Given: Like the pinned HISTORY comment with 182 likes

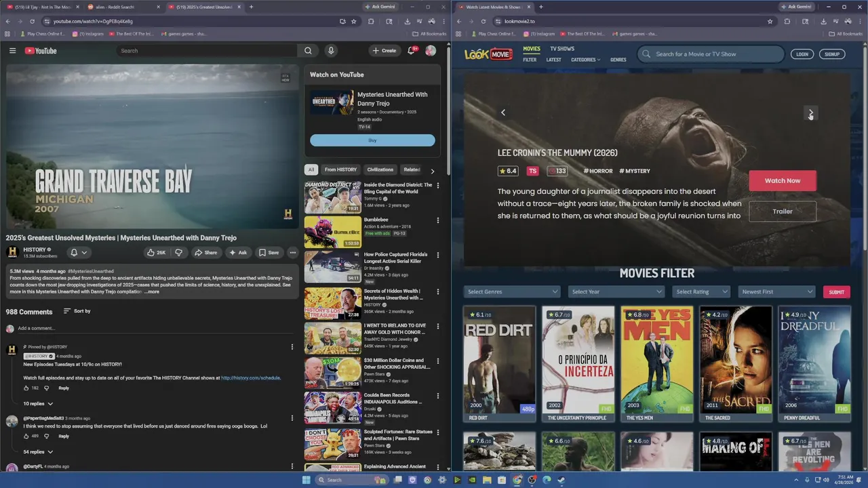Looking at the screenshot, I should pos(26,388).
